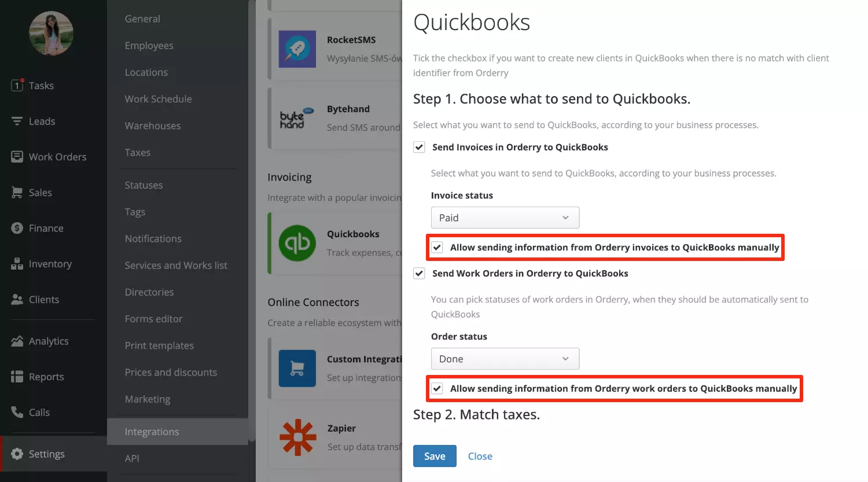Open the Invoice status dropdown showing Paid

[505, 218]
